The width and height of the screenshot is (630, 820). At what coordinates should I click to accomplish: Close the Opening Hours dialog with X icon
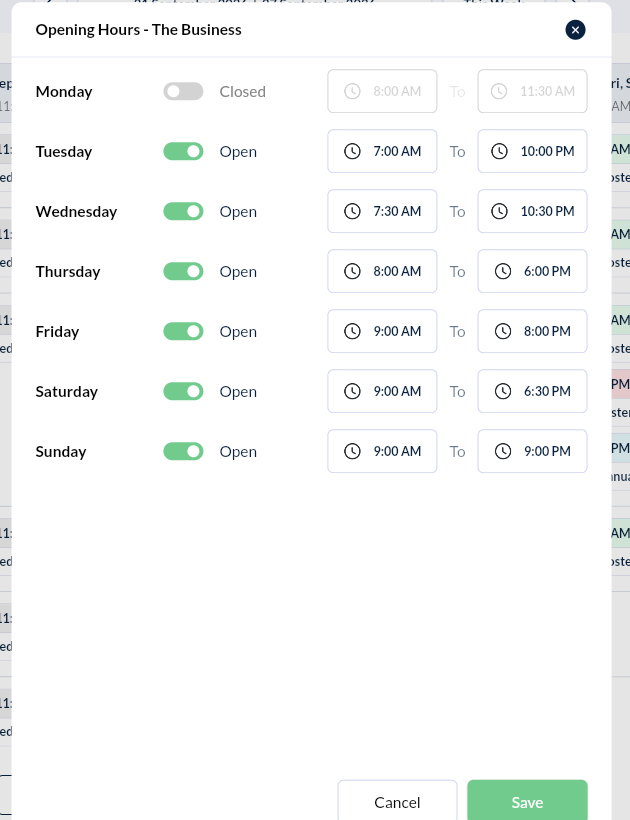[575, 30]
